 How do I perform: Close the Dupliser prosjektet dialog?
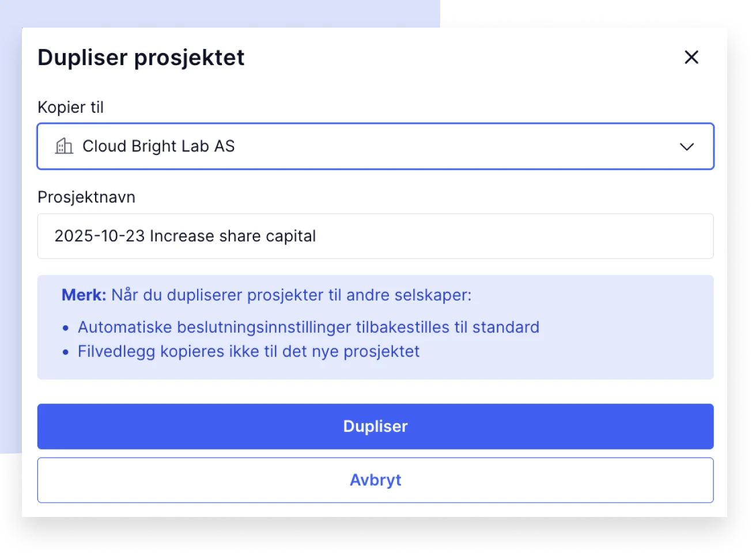pos(691,57)
